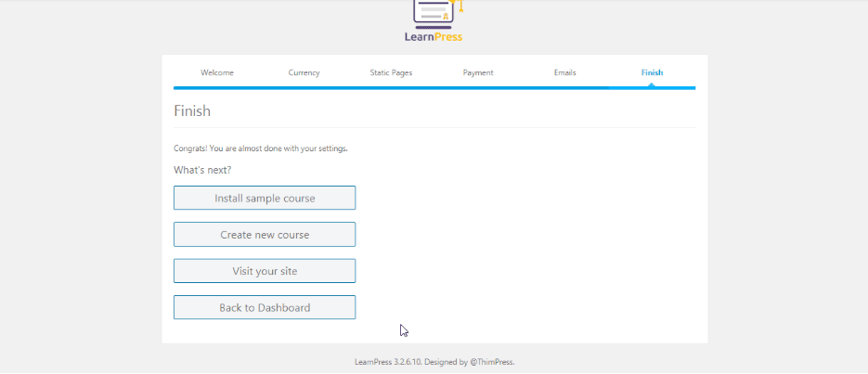
Task: Jump to the Emails step tab
Action: point(564,72)
